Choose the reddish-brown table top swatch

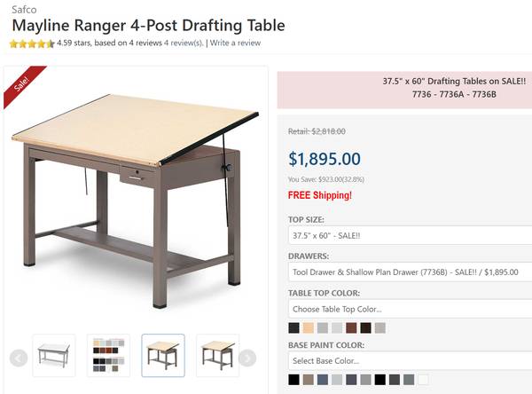tap(351, 328)
